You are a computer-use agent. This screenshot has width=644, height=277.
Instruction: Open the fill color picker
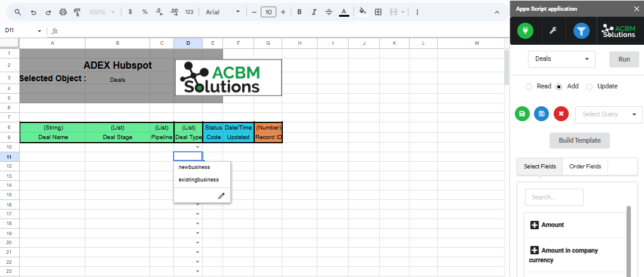[x=362, y=12]
